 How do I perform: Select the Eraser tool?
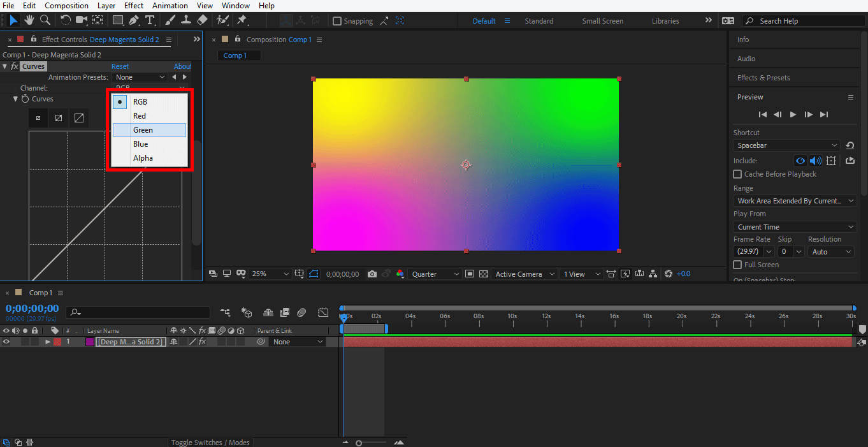point(202,20)
